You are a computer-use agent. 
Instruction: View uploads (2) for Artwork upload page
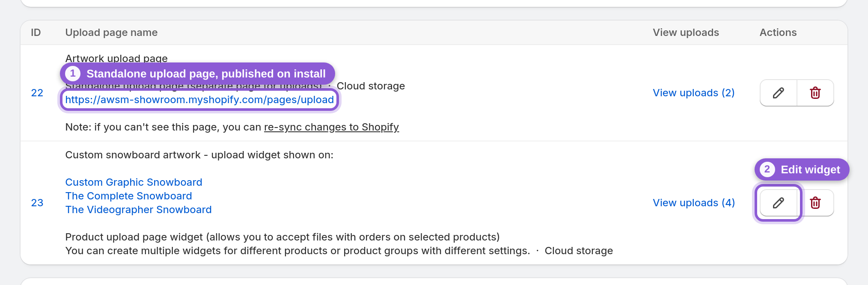coord(693,93)
